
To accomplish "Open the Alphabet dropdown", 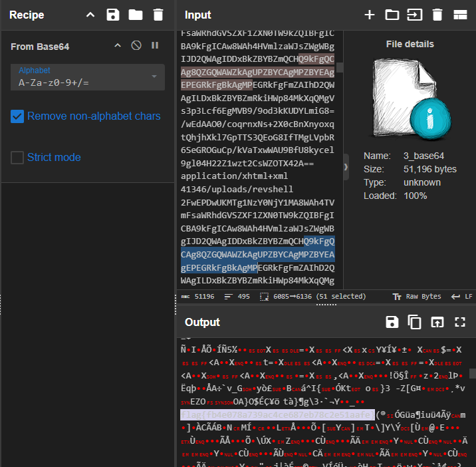I will [88, 77].
